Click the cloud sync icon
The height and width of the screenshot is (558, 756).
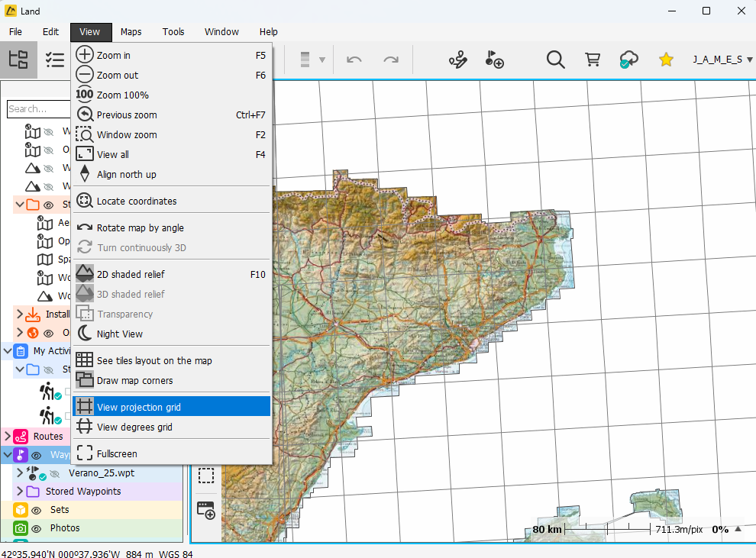[628, 60]
